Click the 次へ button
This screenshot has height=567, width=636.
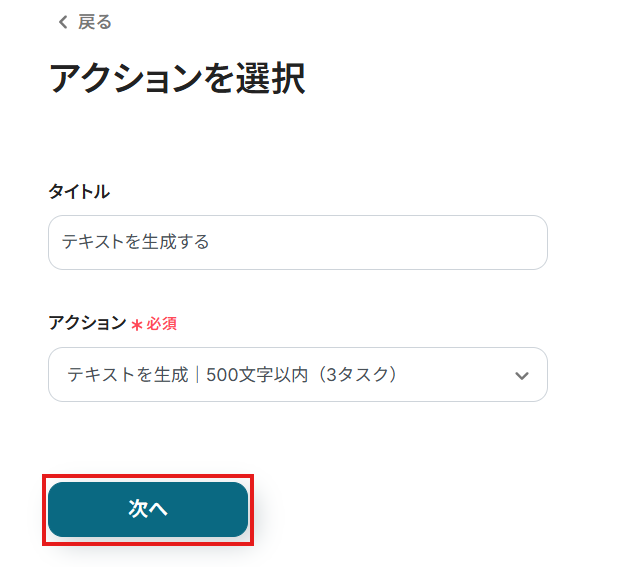click(148, 509)
